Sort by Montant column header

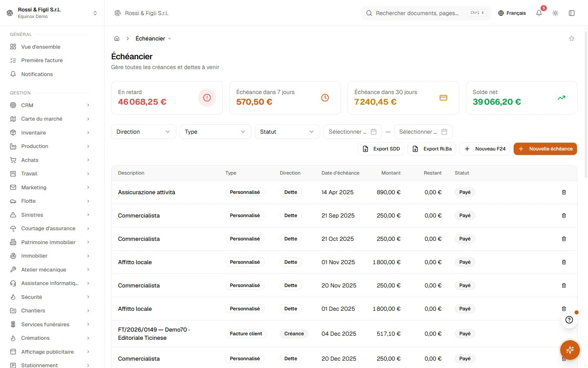tap(391, 173)
